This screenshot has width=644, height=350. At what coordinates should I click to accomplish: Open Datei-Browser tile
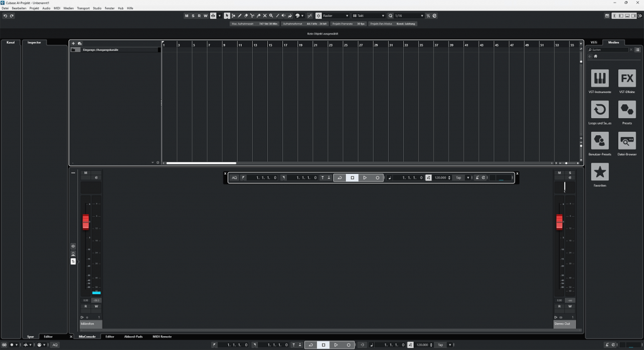627,140
